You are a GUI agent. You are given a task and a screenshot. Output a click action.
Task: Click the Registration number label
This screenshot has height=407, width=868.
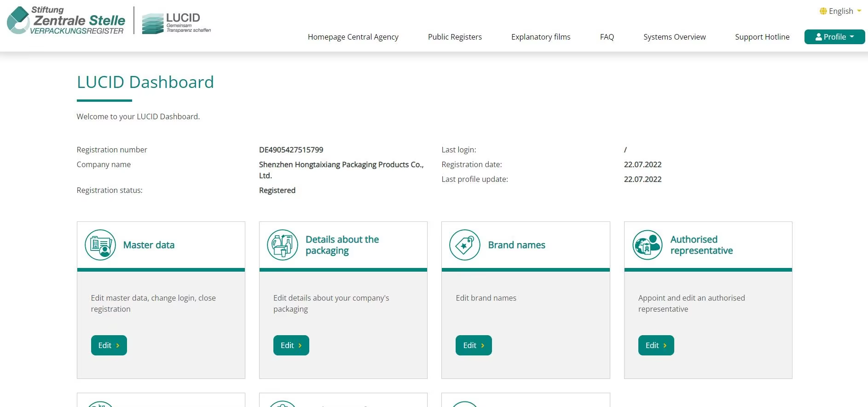click(x=112, y=150)
